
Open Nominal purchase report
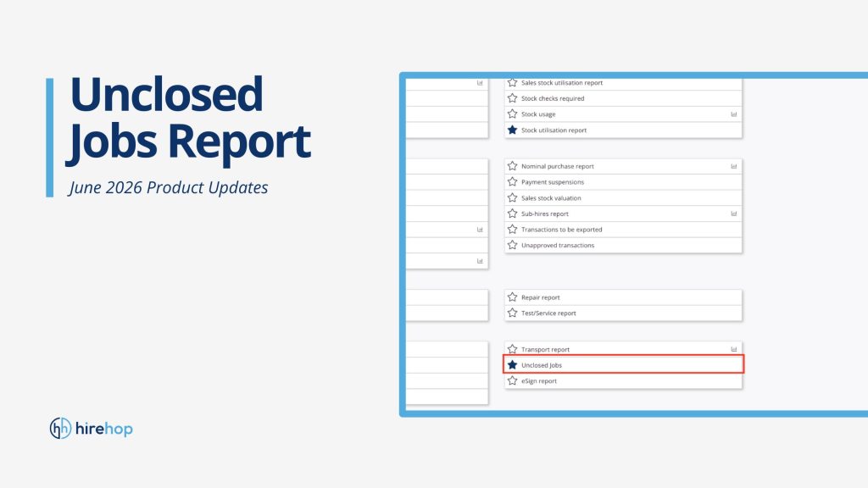click(558, 167)
